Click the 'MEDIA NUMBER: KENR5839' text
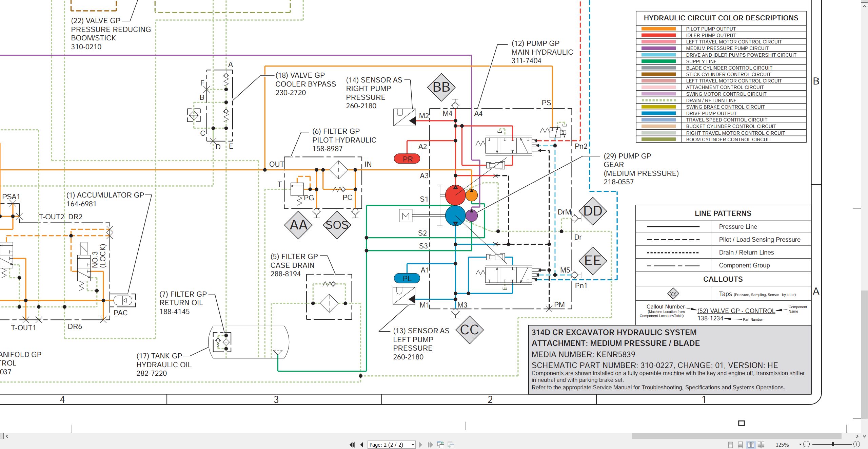The width and height of the screenshot is (868, 449). tap(583, 355)
